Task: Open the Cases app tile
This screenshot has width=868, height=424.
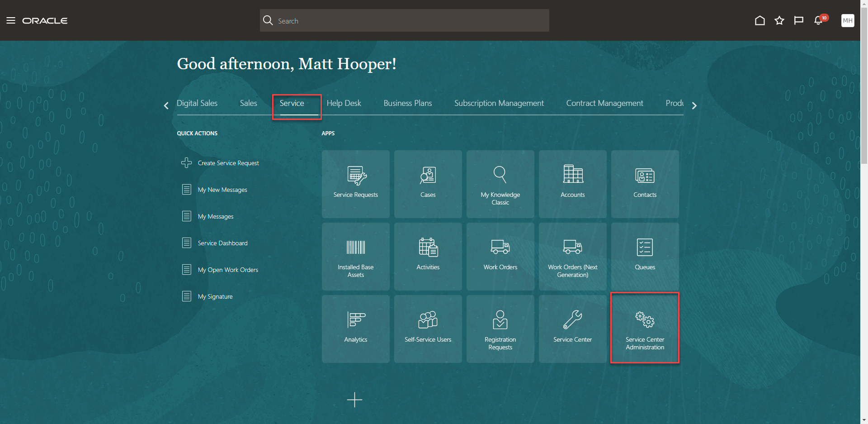Action: click(428, 184)
